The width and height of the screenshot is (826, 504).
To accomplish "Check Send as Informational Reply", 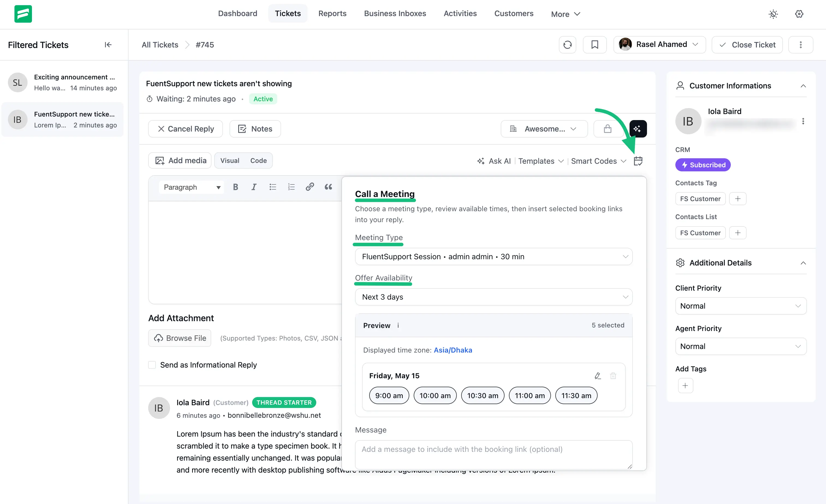I will coord(152,365).
